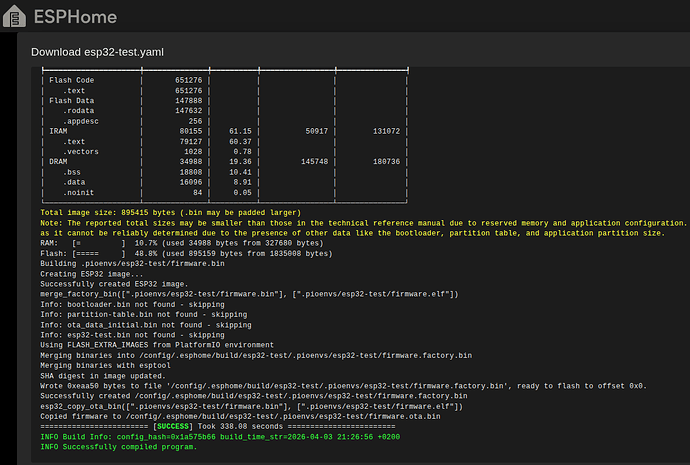The width and height of the screenshot is (690, 465).
Task: Click the INFO Build Info config_hash line
Action: point(220,437)
